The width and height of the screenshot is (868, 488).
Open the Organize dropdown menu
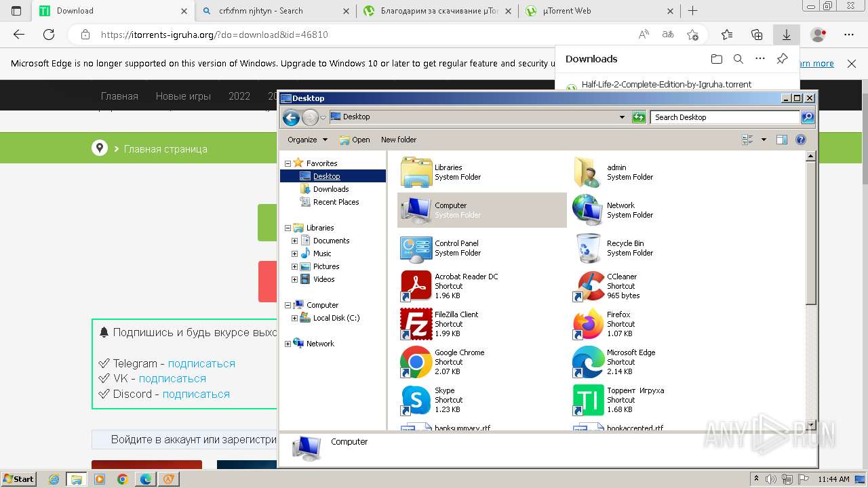307,140
